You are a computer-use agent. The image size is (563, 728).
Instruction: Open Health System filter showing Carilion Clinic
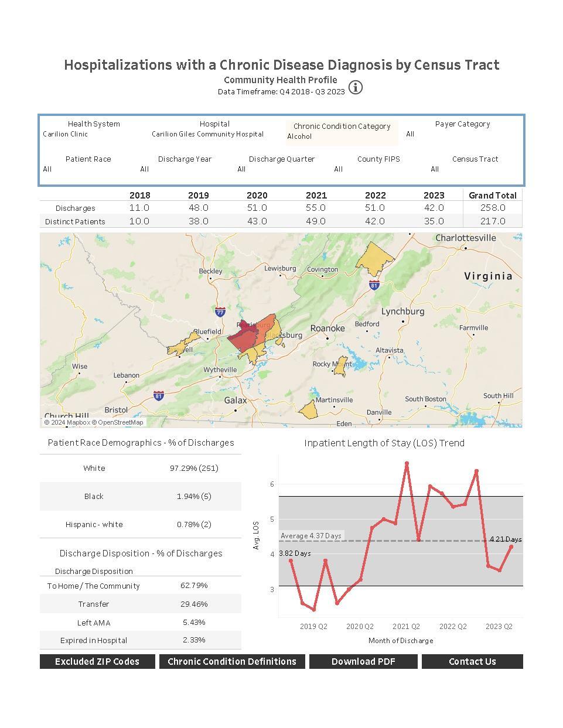coord(94,134)
